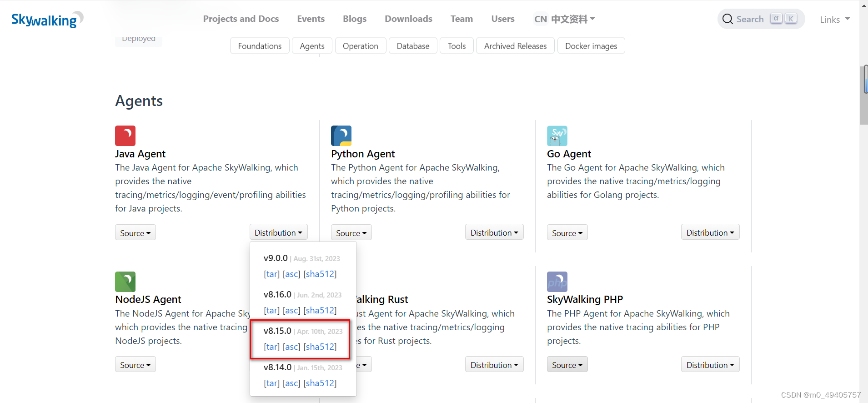Image resolution: width=868 pixels, height=403 pixels.
Task: Open the v8.16.0 sha512 checksum
Action: tap(320, 311)
